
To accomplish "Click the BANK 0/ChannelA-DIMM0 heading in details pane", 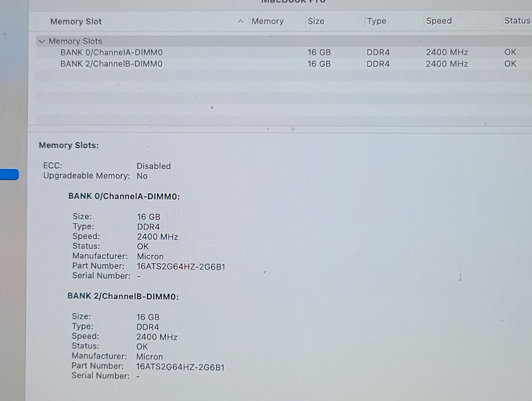I will coord(124,196).
